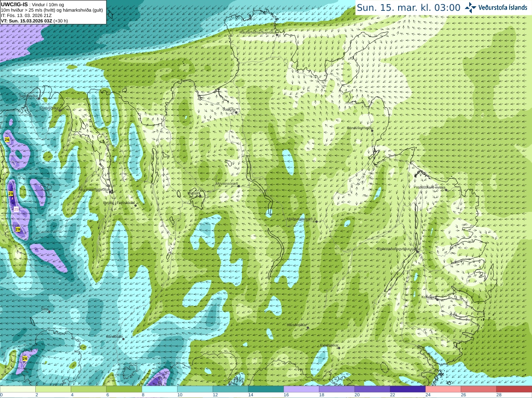532x398 pixels.
Task: Click the legend tick value 16
Action: tap(286, 395)
